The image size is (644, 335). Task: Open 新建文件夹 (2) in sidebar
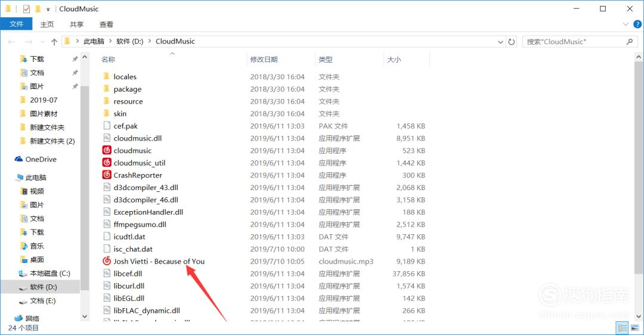52,141
